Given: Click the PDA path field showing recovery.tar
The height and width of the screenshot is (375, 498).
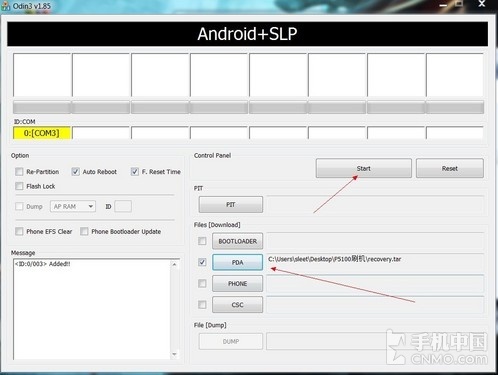Looking at the screenshot, I should [x=375, y=262].
